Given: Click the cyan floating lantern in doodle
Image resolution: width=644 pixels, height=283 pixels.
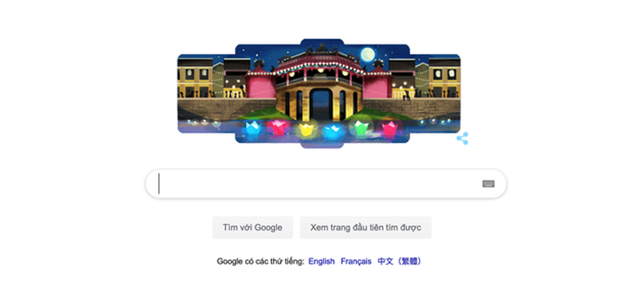Looking at the screenshot, I should tap(252, 128).
